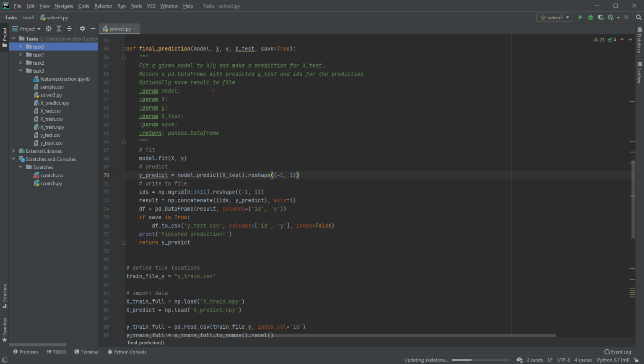Viewport: 644px width, 364px height.
Task: Click the Updating skeletons progress bar
Action: (480, 360)
